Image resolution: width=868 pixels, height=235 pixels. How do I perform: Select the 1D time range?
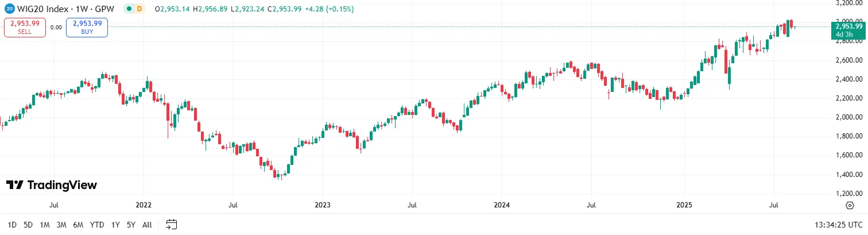coord(12,224)
